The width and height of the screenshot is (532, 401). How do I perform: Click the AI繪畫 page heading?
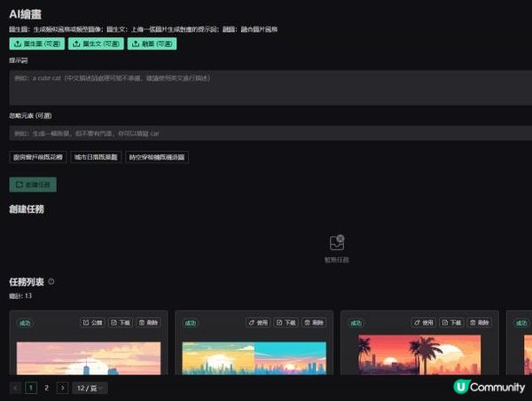(x=26, y=14)
